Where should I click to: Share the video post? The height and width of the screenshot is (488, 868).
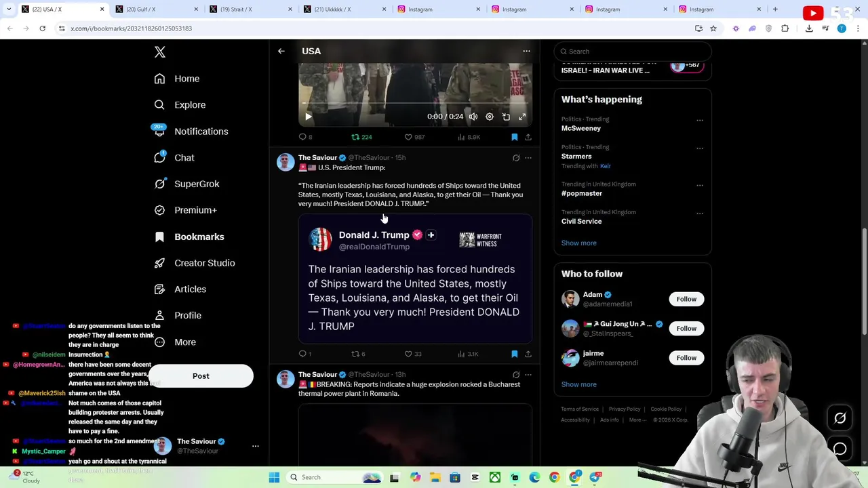pos(528,137)
